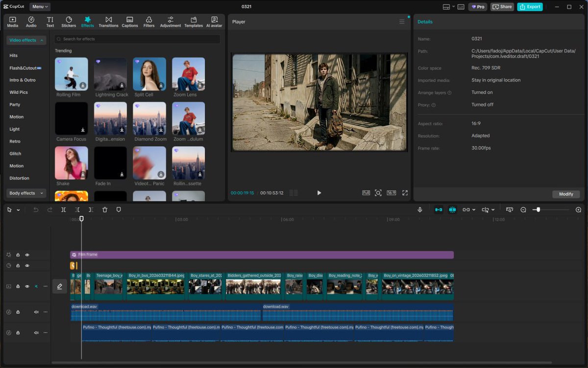Select the Glitch effects category

tap(15, 154)
